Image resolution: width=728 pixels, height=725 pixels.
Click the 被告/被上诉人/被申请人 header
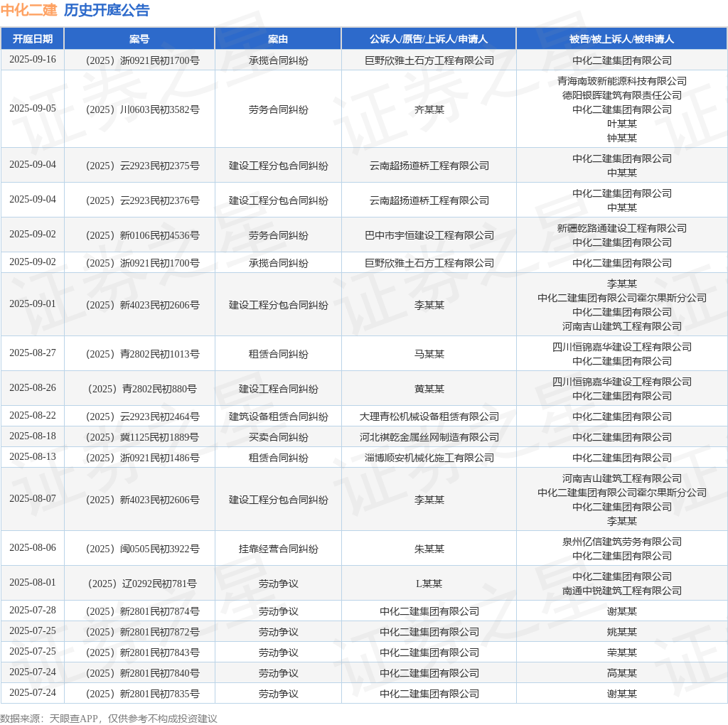[621, 39]
